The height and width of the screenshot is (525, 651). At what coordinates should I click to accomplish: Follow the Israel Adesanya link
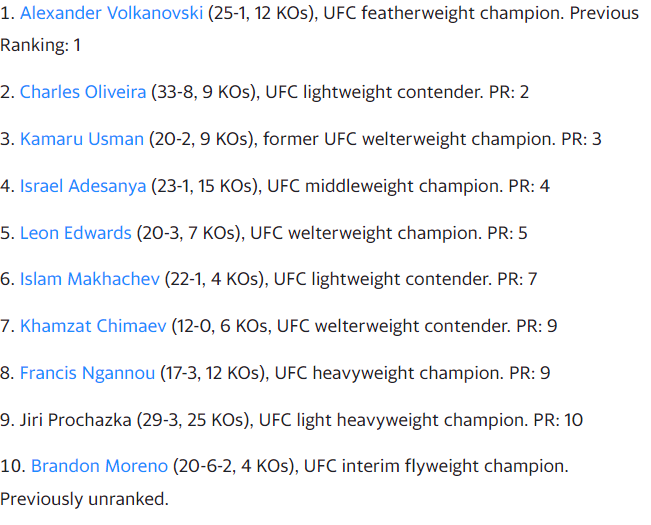(83, 186)
